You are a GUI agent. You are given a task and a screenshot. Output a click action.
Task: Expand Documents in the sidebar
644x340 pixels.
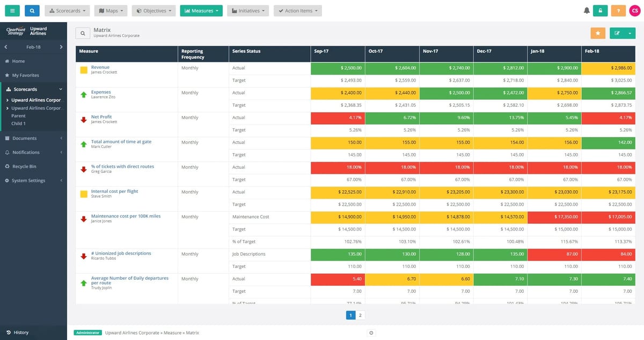click(33, 138)
